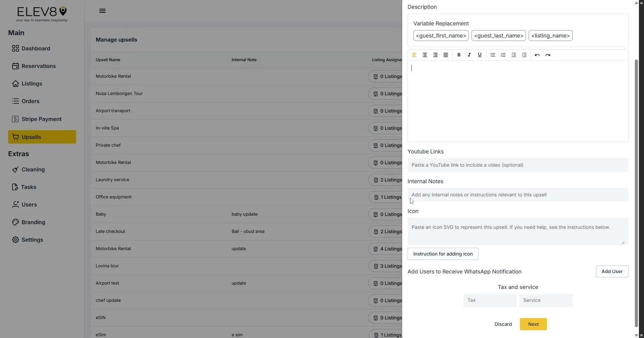
Task: Select the italic formatting icon
Action: pos(469,55)
